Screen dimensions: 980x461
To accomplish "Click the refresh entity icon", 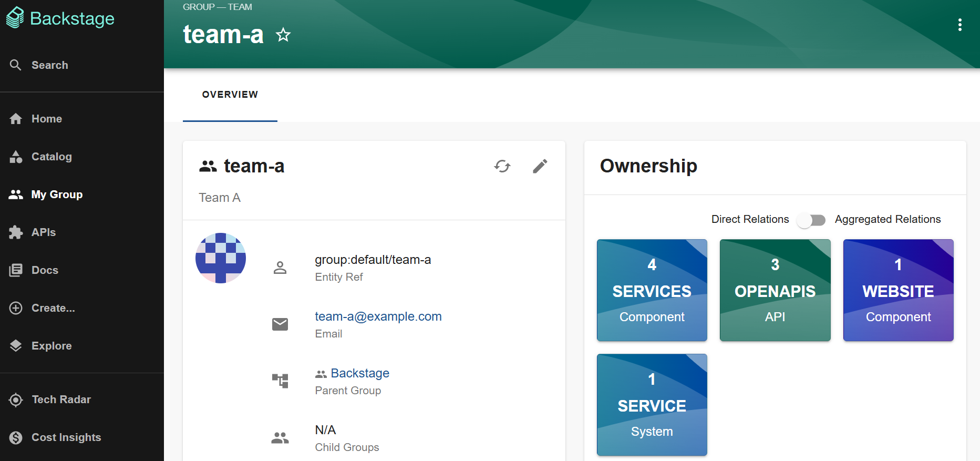I will click(x=502, y=167).
